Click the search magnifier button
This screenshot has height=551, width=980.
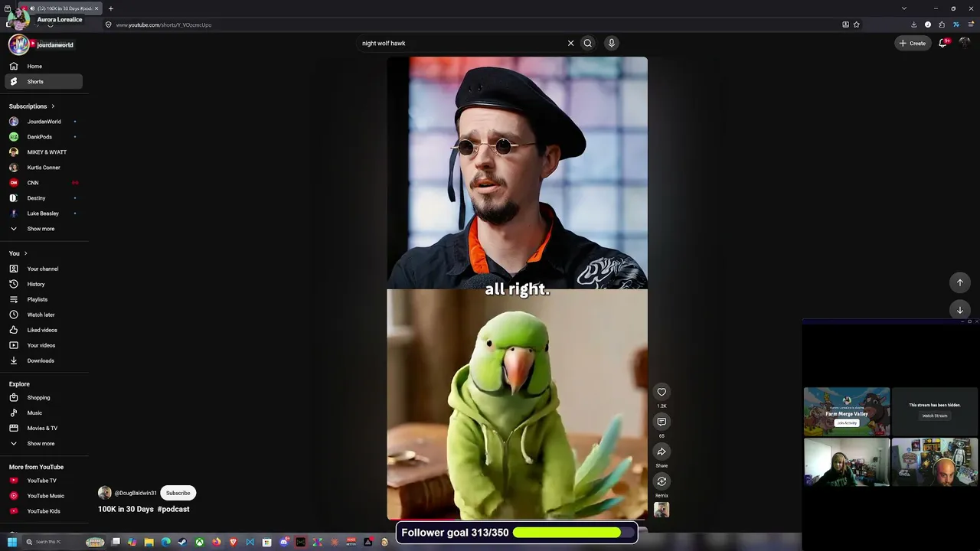[x=587, y=44]
